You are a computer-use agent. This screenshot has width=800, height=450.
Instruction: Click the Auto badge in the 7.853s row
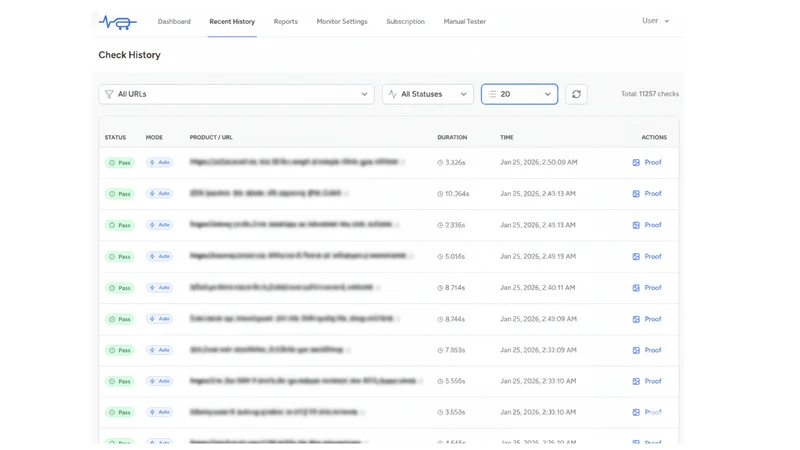(159, 350)
